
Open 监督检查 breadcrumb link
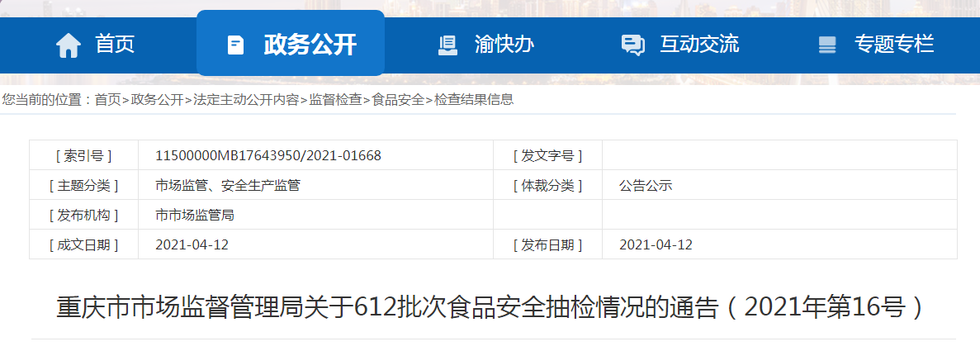[x=335, y=99]
